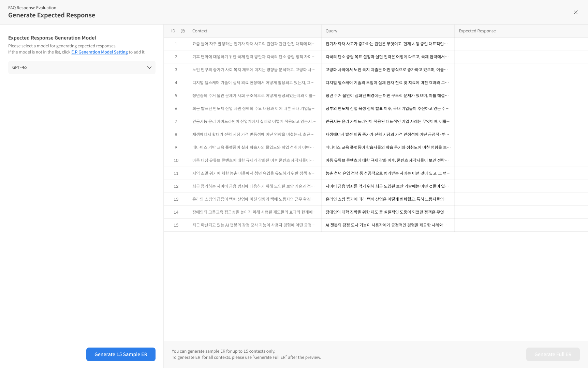The image size is (588, 368).
Task: Expand the model list chevron arrow
Action: 149,67
